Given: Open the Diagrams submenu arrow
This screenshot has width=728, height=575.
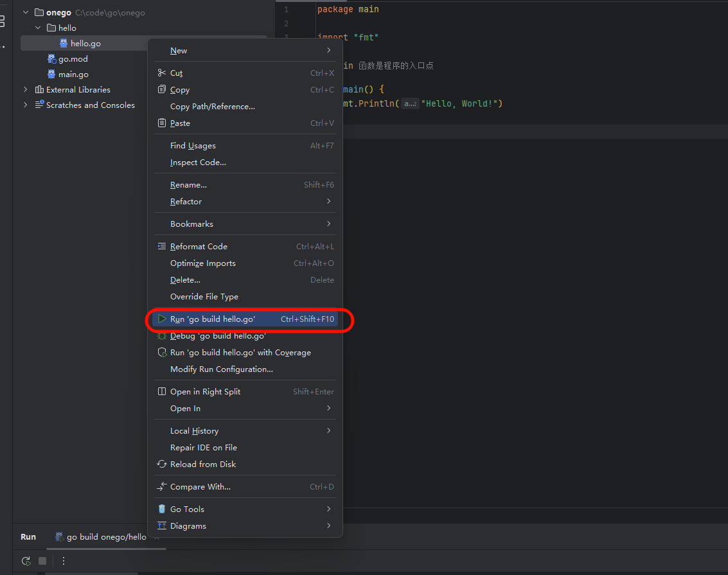Looking at the screenshot, I should tap(329, 526).
